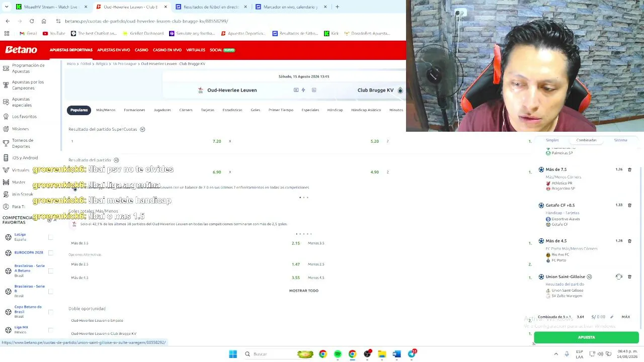Image resolution: width=644 pixels, height=362 pixels.
Task: Click the betslip stake amount field
Action: click(x=598, y=317)
